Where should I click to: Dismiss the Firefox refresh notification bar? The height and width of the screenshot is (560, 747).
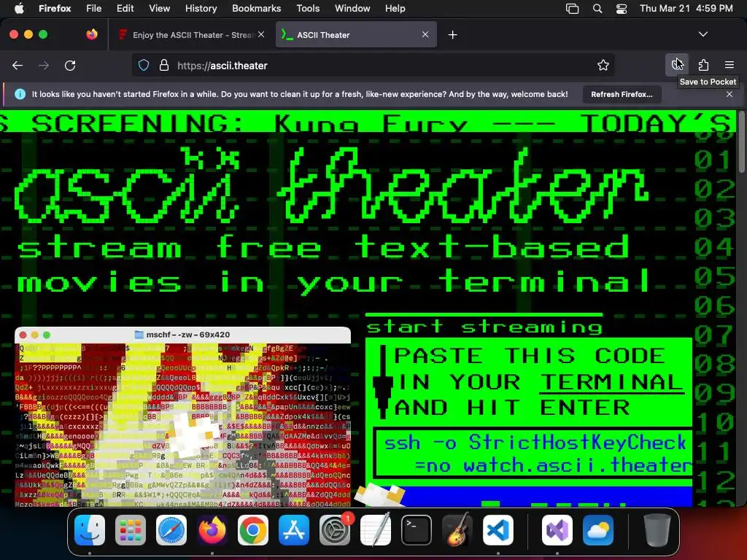pyautogui.click(x=729, y=94)
